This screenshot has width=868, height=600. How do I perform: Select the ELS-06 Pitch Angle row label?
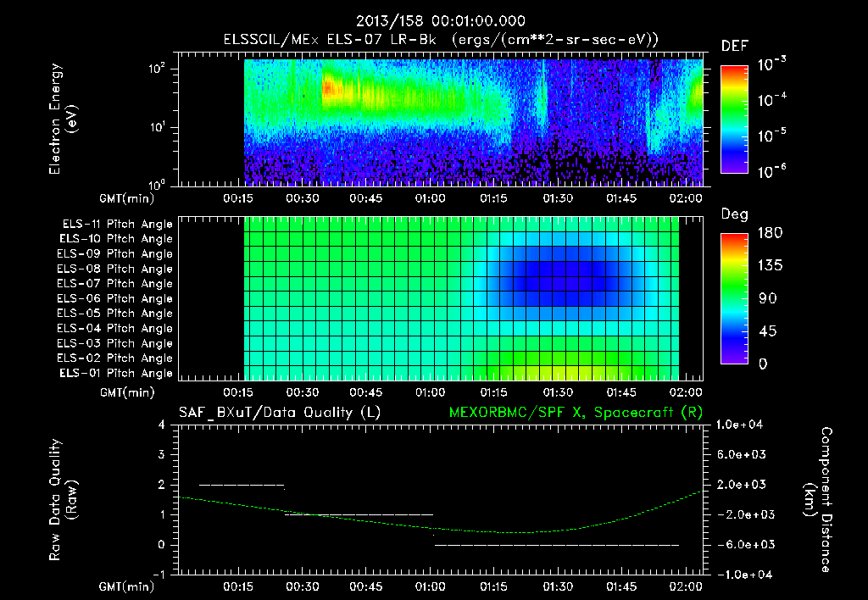click(115, 298)
